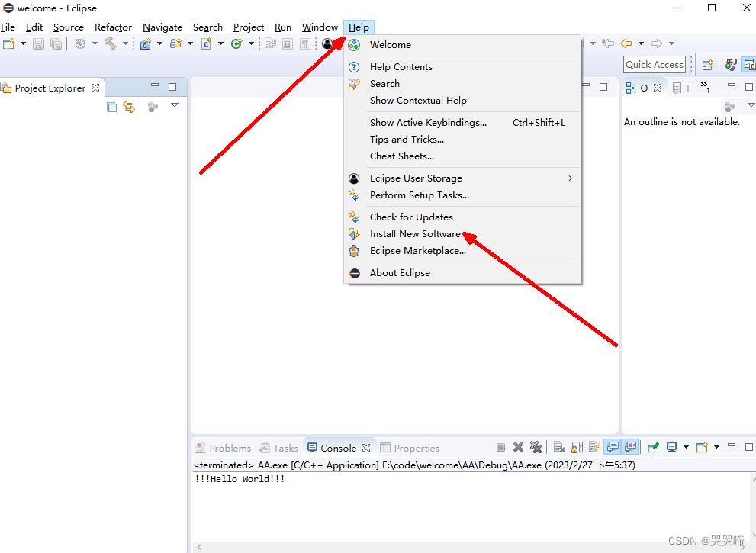
Task: Click the New C++ Class green icon
Action: pos(236,44)
